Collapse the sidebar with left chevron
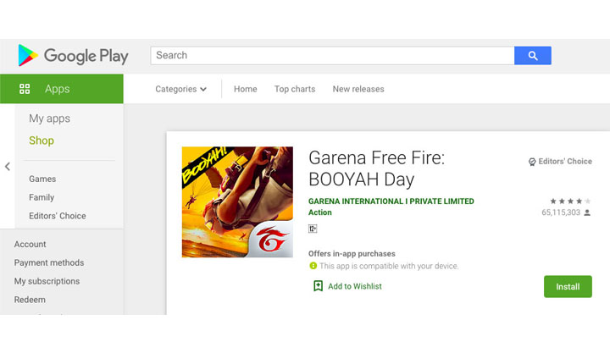 coord(8,167)
